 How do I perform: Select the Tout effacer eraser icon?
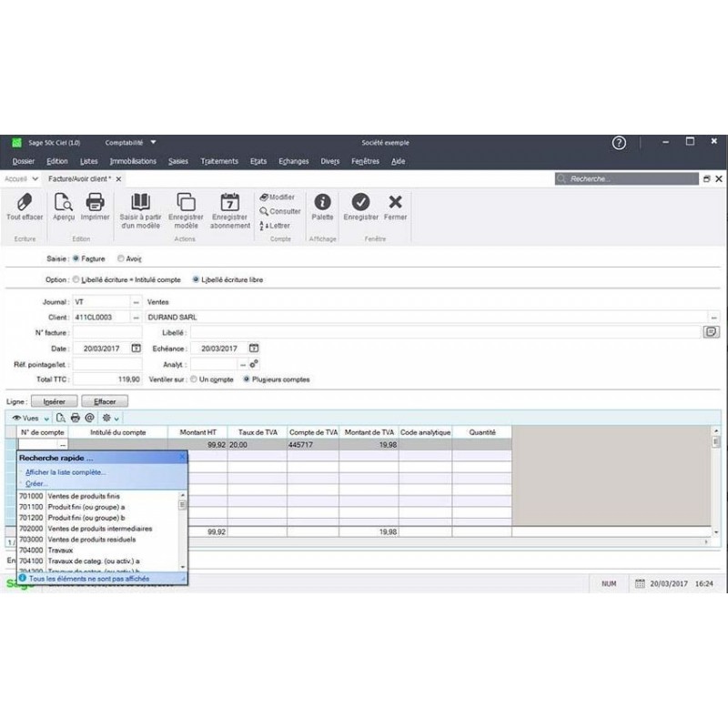pos(24,204)
